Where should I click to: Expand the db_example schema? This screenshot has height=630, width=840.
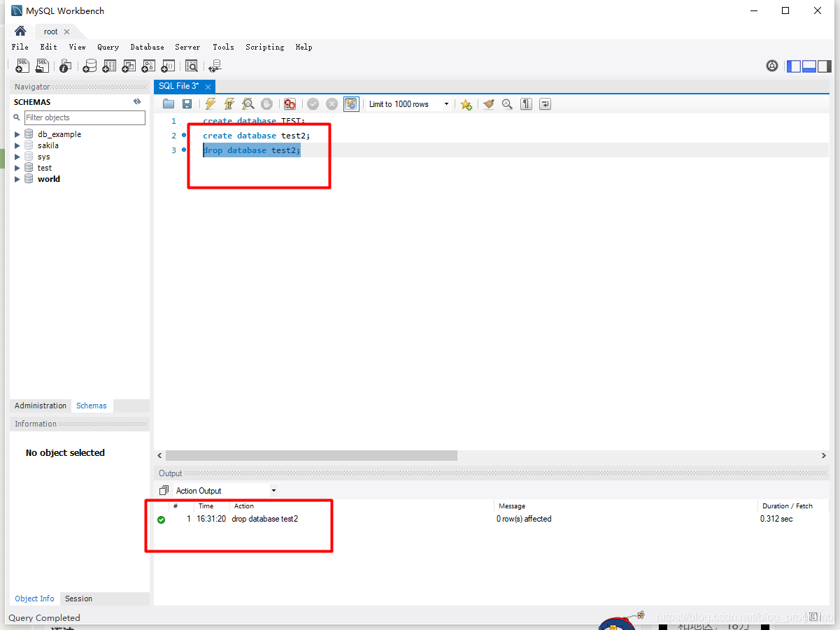click(x=17, y=134)
